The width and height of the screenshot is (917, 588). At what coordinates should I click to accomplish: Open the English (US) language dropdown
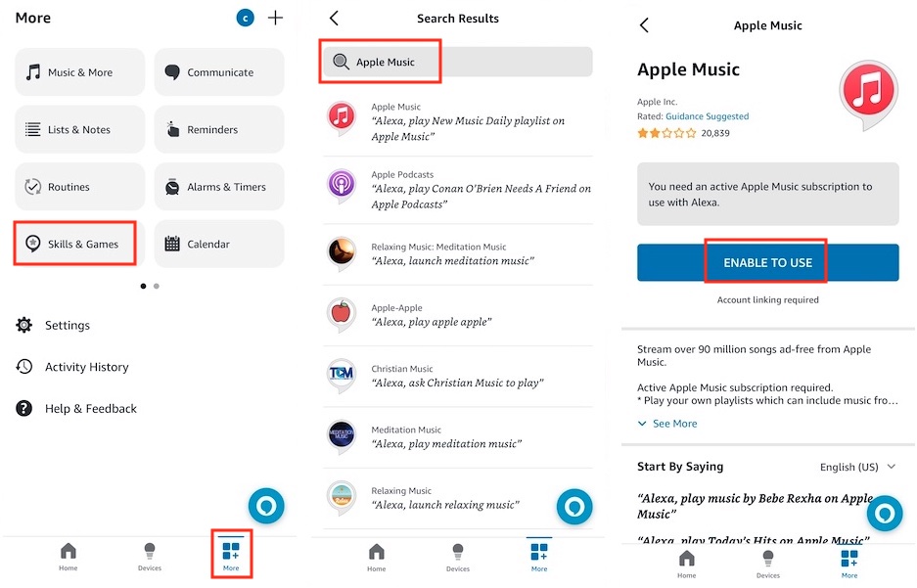pyautogui.click(x=857, y=467)
